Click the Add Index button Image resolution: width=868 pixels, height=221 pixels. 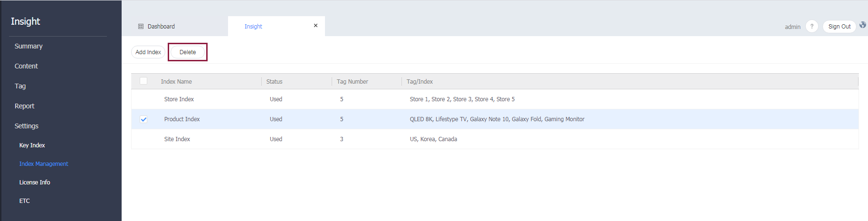(x=148, y=52)
